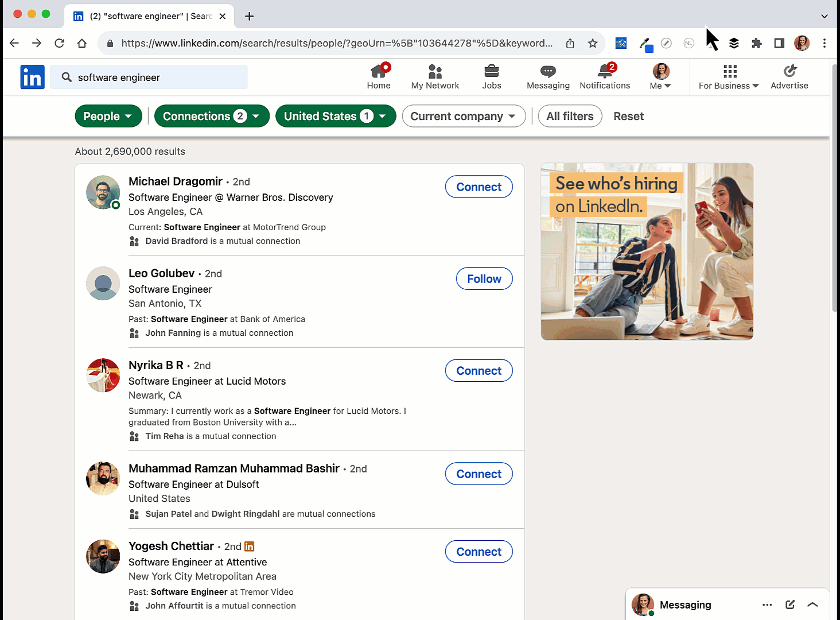Go to My Network icon
The width and height of the screenshot is (840, 620).
435,71
